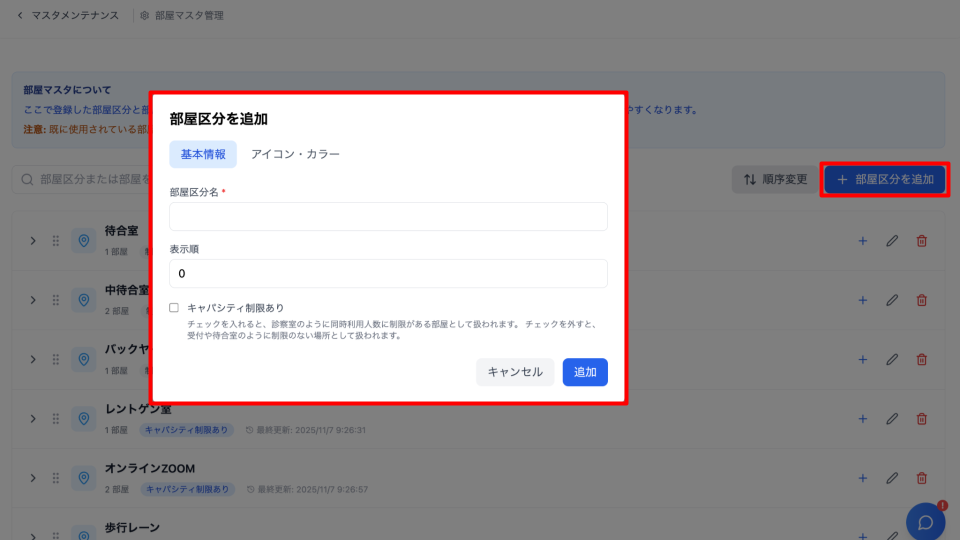The height and width of the screenshot is (540, 960).
Task: Add a room to レントゲン室 with plus icon
Action: 863,419
